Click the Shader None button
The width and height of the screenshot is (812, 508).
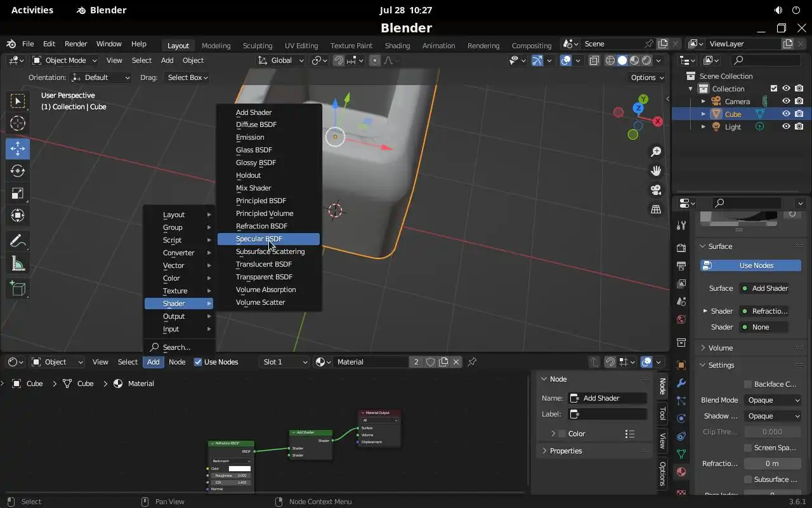[x=764, y=327]
